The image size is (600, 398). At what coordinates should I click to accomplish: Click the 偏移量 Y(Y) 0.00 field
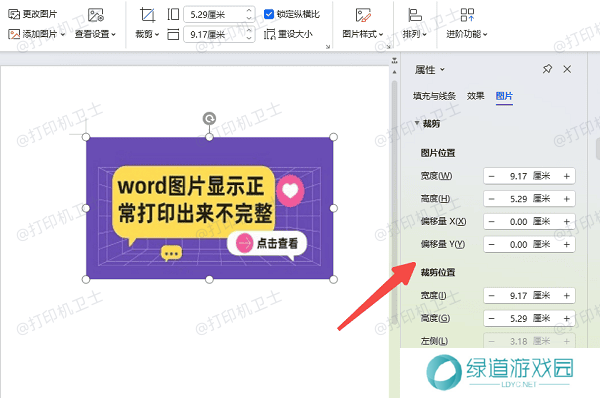click(529, 244)
